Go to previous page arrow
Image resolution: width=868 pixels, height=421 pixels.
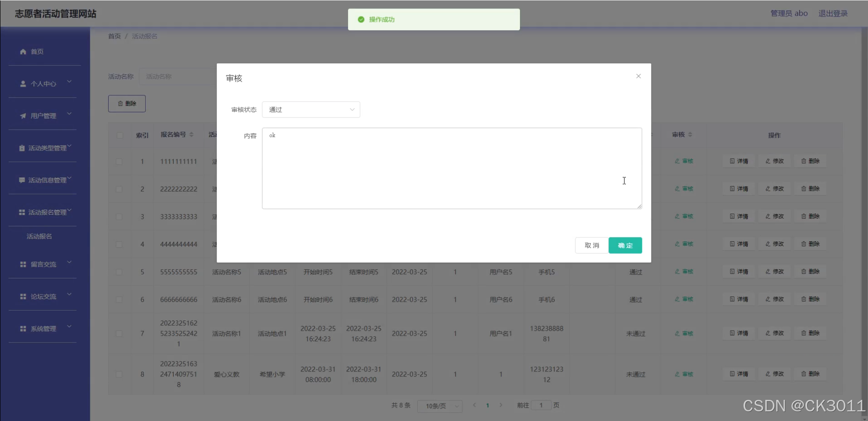[x=475, y=405]
